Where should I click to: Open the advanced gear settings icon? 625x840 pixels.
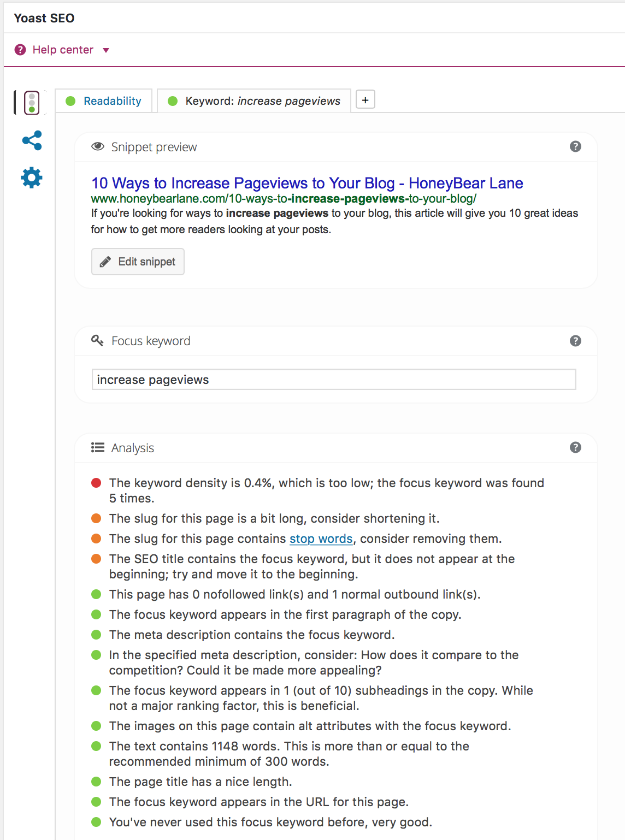(32, 178)
